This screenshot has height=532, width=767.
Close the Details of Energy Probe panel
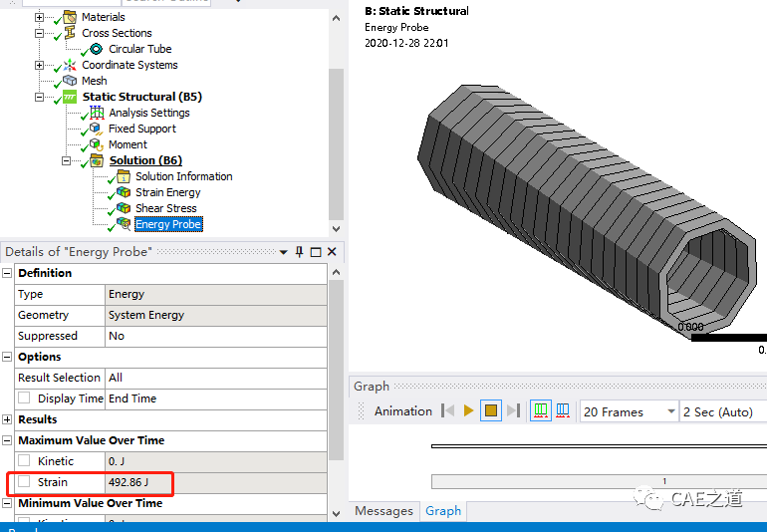[x=332, y=252]
